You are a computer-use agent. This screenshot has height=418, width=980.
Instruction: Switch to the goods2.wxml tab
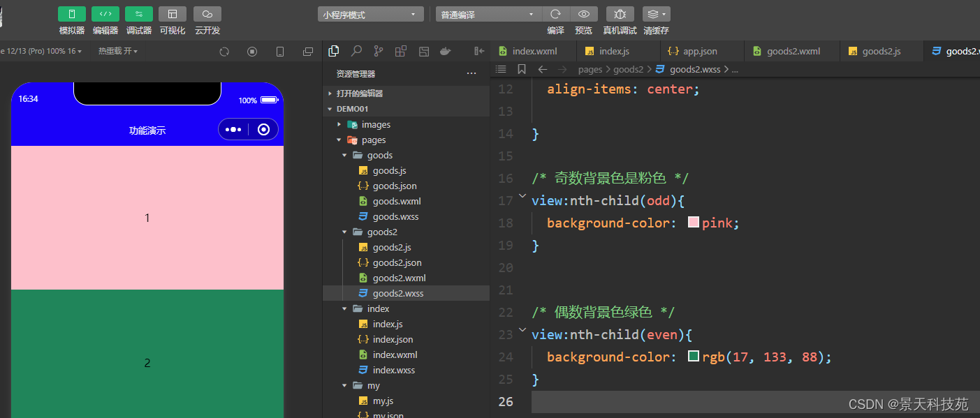(791, 51)
